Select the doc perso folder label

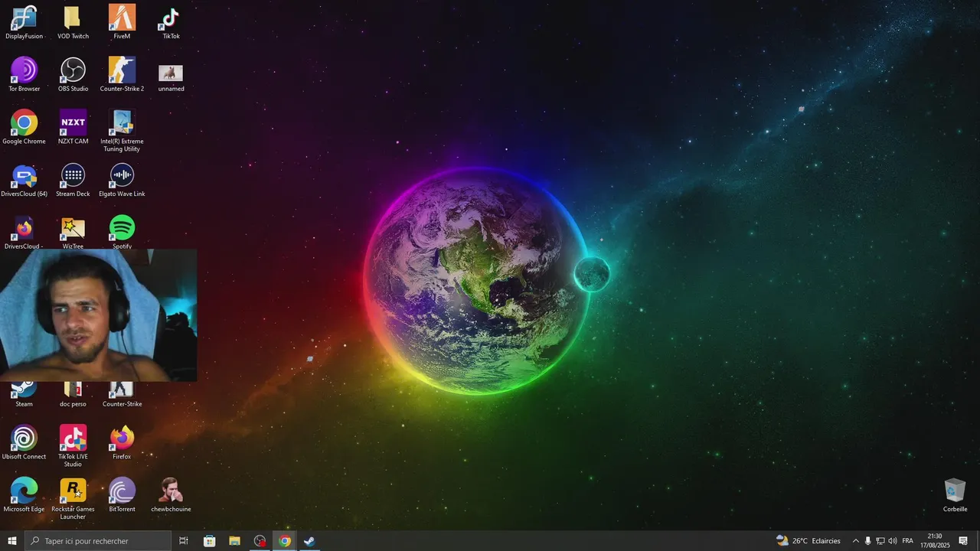(73, 404)
